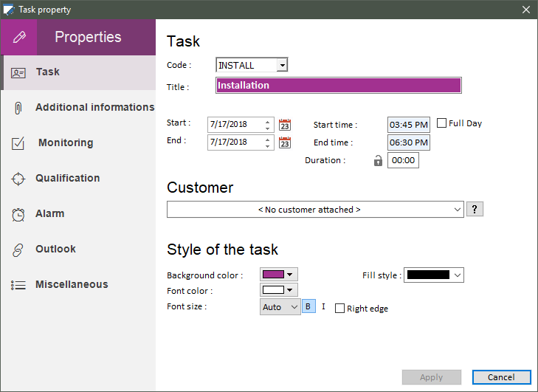Image resolution: width=538 pixels, height=392 pixels.
Task: Open the Code INSTALL dropdown
Action: click(x=282, y=65)
